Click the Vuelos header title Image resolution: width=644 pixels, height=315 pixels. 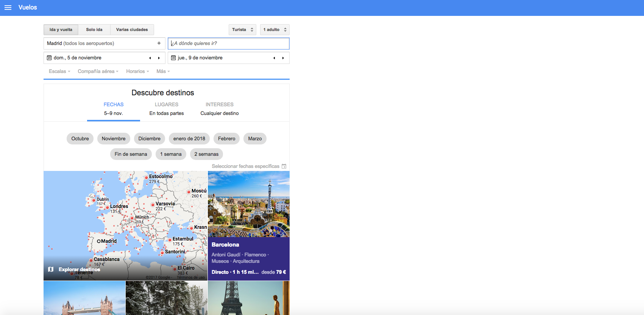[x=28, y=8]
